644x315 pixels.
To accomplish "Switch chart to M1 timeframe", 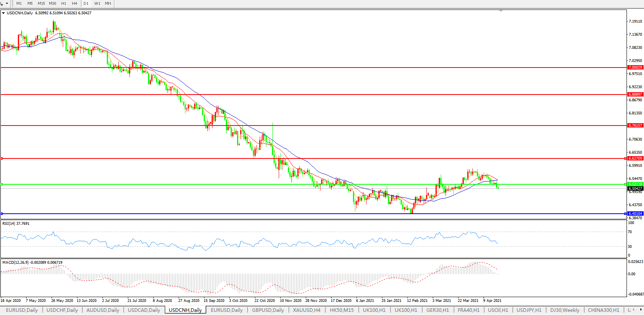I will click(19, 4).
